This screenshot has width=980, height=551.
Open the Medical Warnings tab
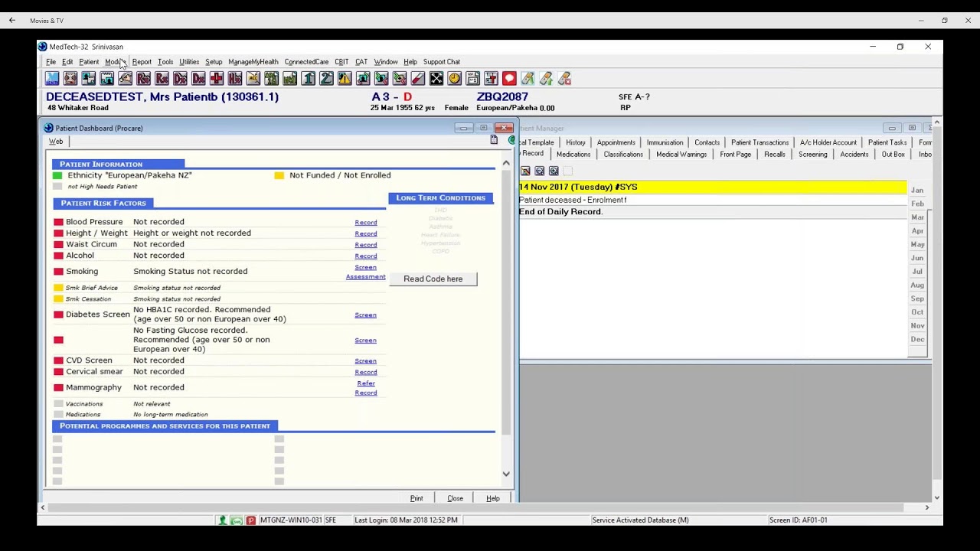tap(681, 155)
